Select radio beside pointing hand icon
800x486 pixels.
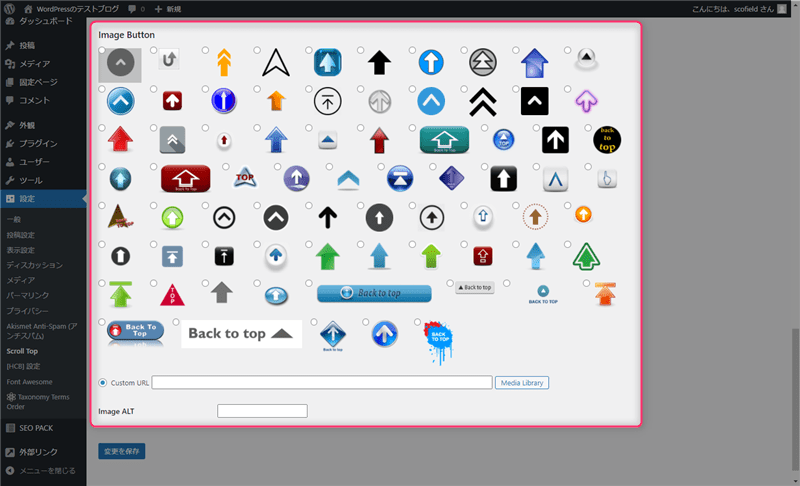click(x=588, y=166)
